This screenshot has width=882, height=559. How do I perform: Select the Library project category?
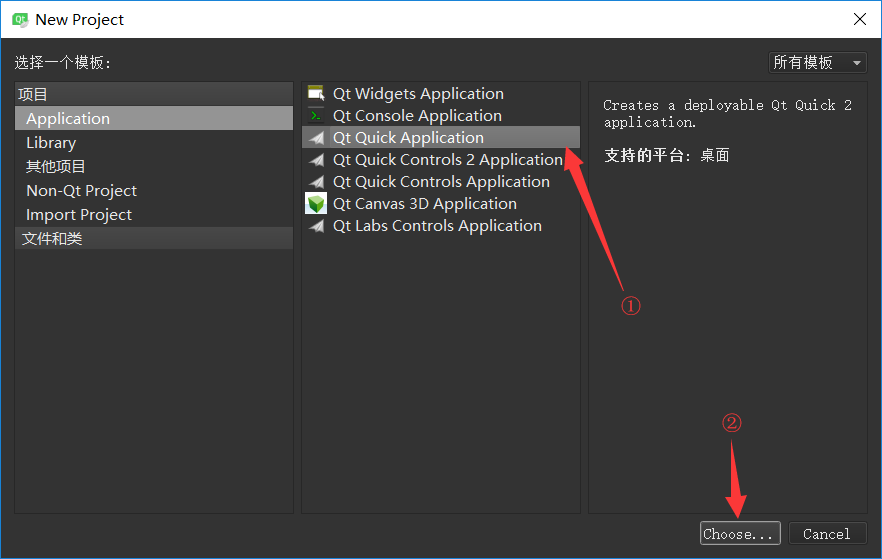pos(154,143)
